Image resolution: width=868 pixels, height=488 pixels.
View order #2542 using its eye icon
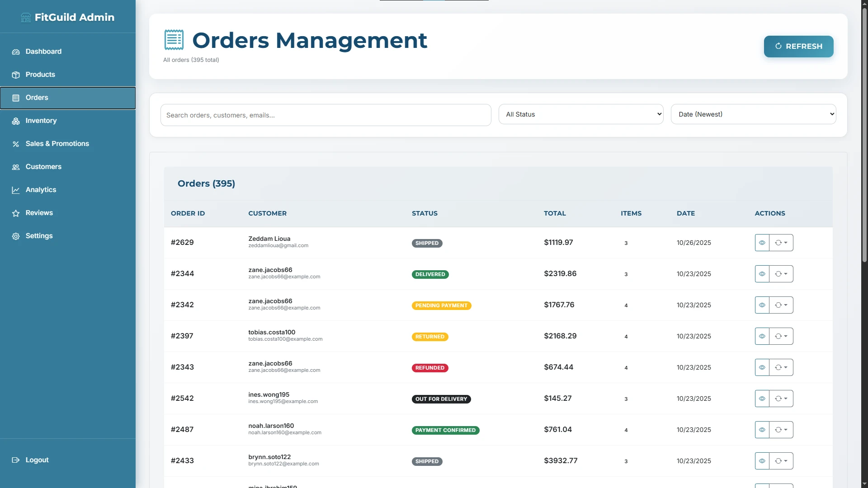click(x=762, y=399)
